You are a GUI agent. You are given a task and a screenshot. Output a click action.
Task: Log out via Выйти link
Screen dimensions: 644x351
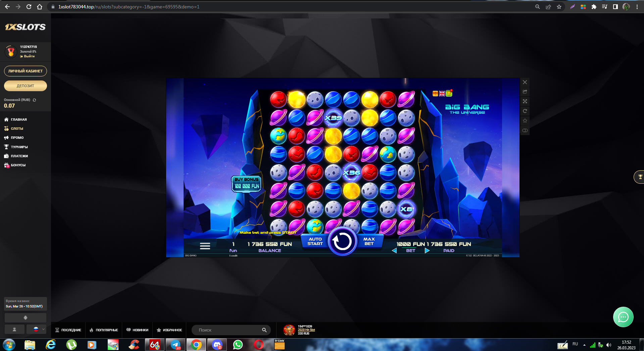27,56
